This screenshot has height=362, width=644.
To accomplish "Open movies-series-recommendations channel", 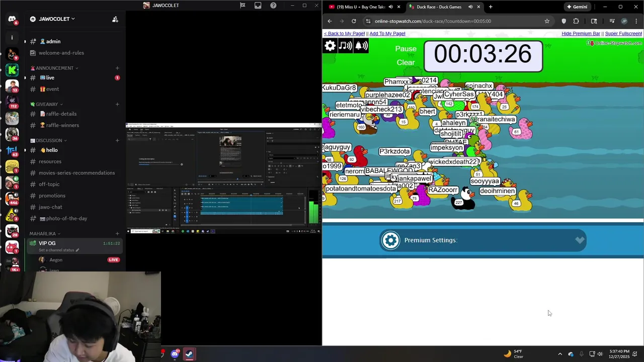I will pyautogui.click(x=74, y=173).
